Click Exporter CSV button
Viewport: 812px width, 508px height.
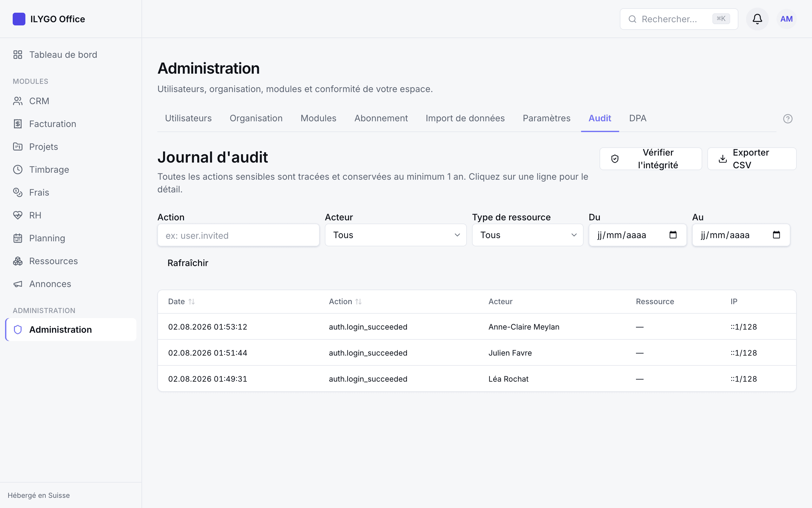752,158
